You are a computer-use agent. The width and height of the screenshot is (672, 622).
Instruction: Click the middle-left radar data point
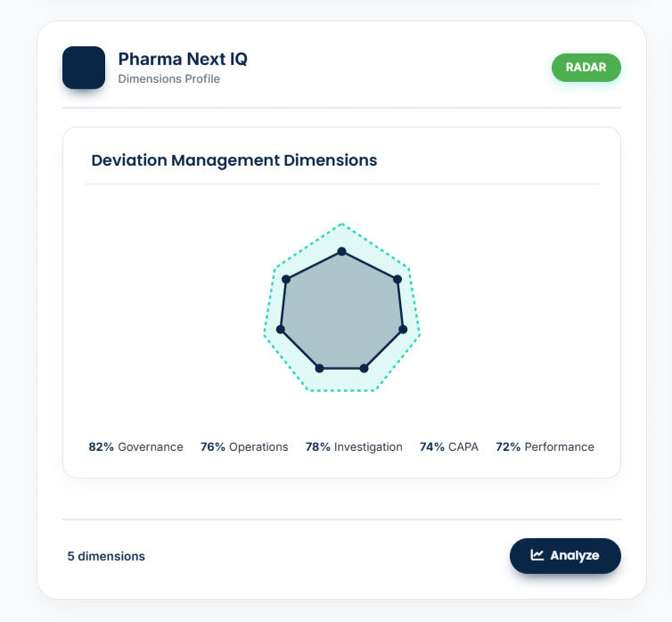280,330
